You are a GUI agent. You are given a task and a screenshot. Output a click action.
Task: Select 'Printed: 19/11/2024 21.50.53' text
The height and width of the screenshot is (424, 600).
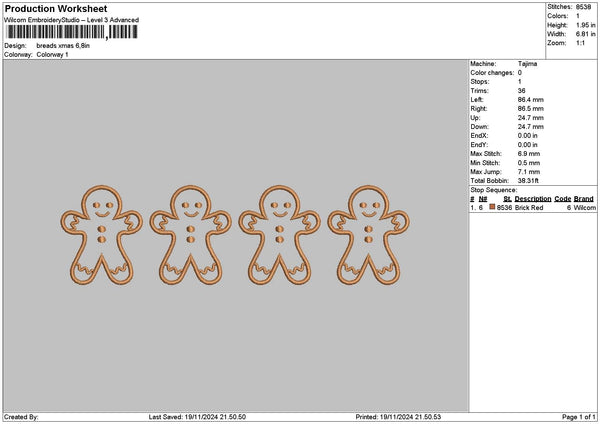398,417
